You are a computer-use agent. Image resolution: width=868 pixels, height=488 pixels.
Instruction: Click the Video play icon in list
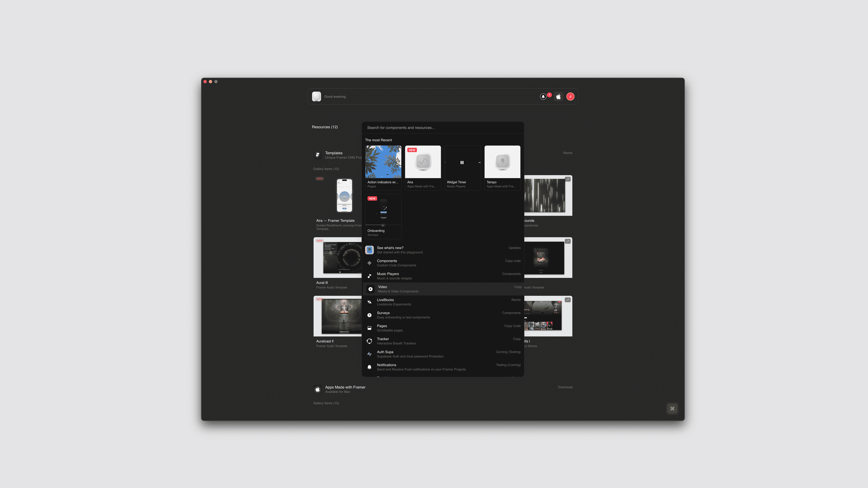coord(370,289)
